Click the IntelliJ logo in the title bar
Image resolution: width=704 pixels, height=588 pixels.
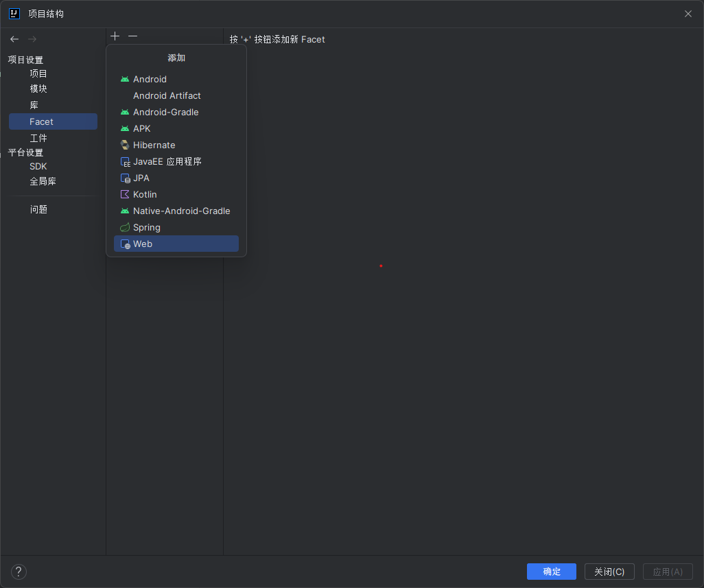pos(14,14)
